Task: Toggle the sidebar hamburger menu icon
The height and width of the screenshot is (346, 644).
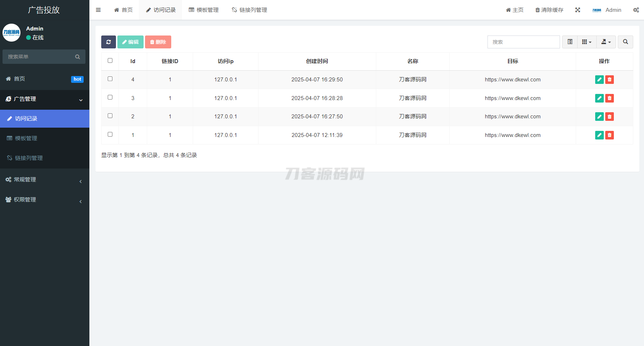Action: point(98,10)
